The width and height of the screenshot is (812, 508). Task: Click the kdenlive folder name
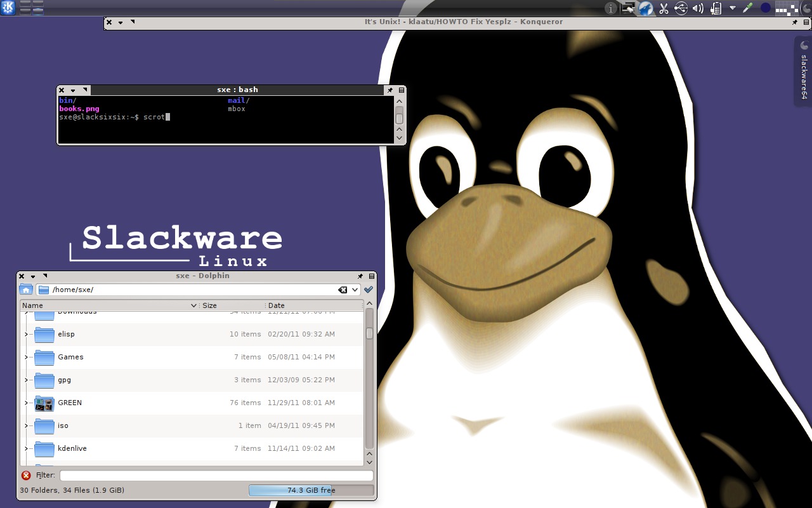tap(72, 448)
